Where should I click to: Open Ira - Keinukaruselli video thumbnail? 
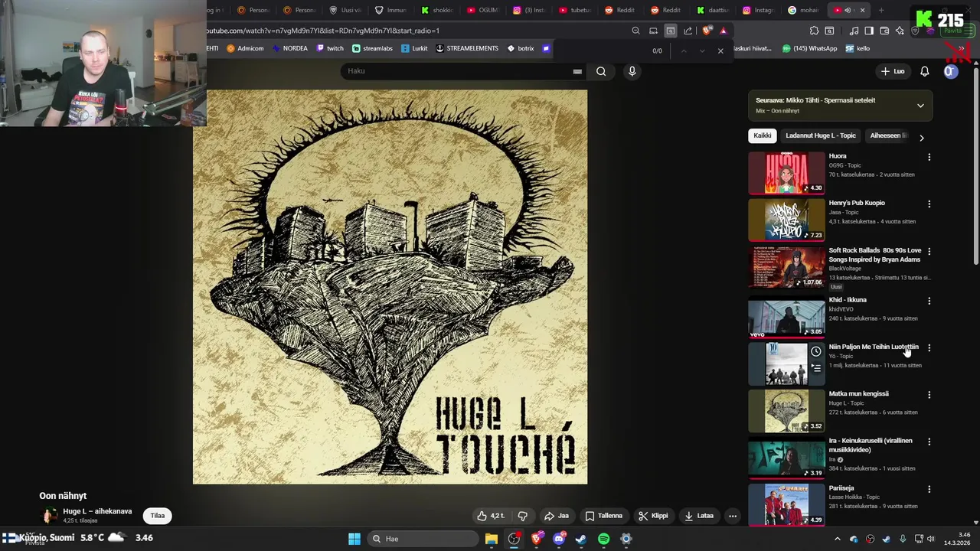786,458
